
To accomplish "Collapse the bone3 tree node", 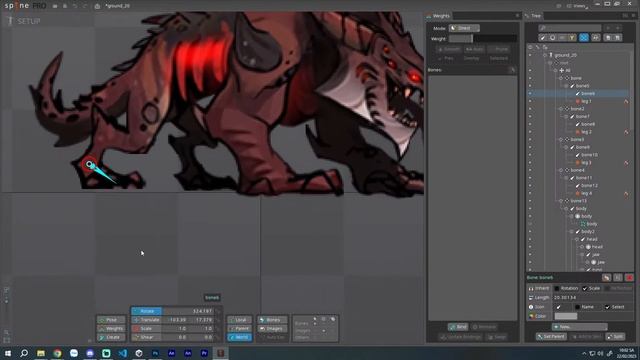I will pos(561,140).
